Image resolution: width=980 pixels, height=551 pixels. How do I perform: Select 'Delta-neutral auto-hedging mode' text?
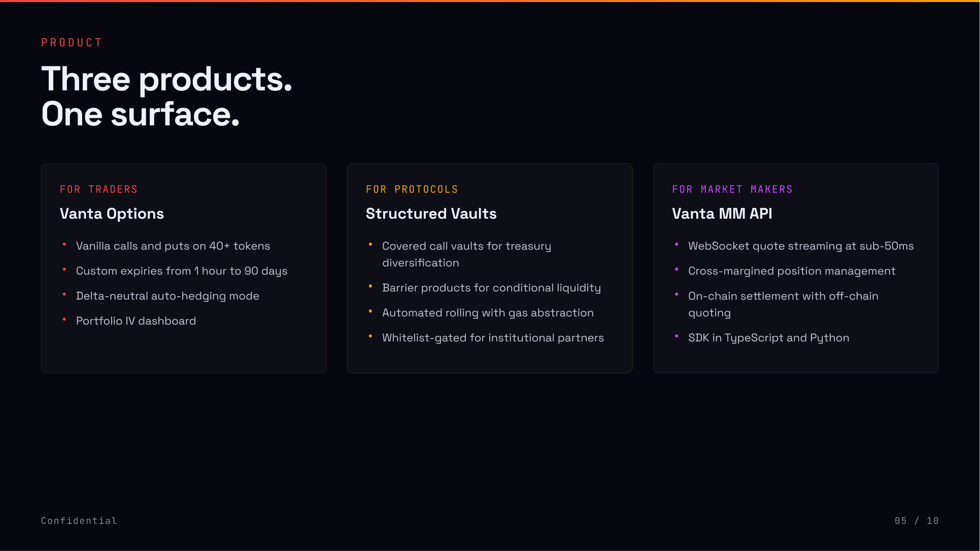point(167,296)
